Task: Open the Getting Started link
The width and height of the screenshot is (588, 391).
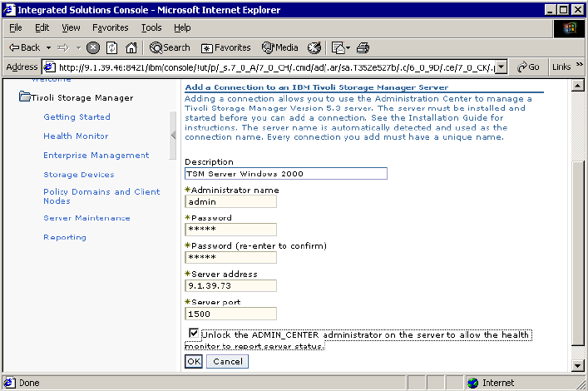Action: click(x=77, y=117)
